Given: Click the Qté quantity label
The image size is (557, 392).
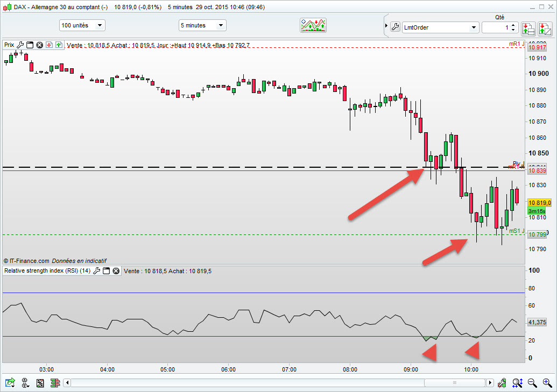Looking at the screenshot, I should [499, 17].
